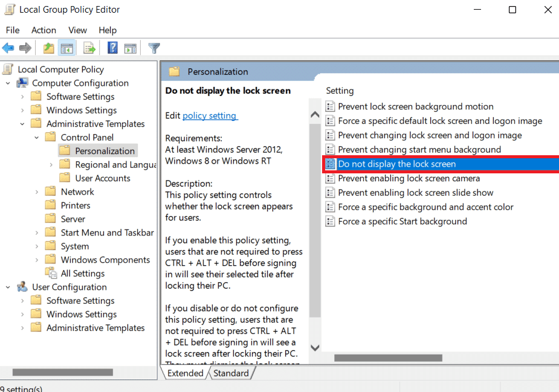
Task: Click the blue Help book icon
Action: coord(112,48)
